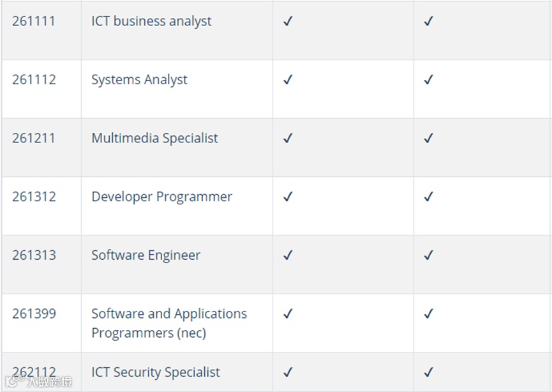Click second-column checkmark for Developer Programmer
552x392 pixels.
pyautogui.click(x=428, y=197)
